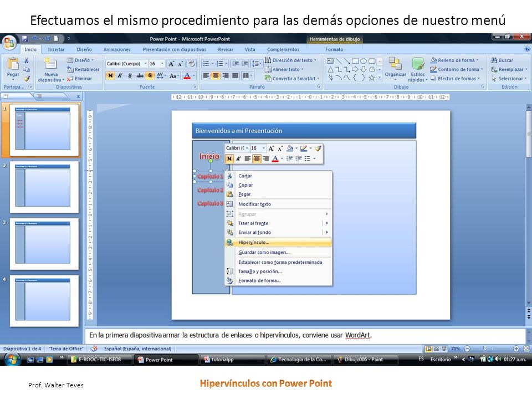This screenshot has height=399, width=532.
Task: Click Reemplazar button in Edición group
Action: point(509,69)
